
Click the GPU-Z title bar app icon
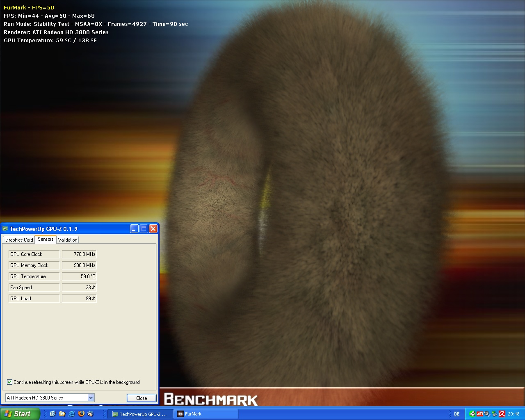[x=5, y=228]
